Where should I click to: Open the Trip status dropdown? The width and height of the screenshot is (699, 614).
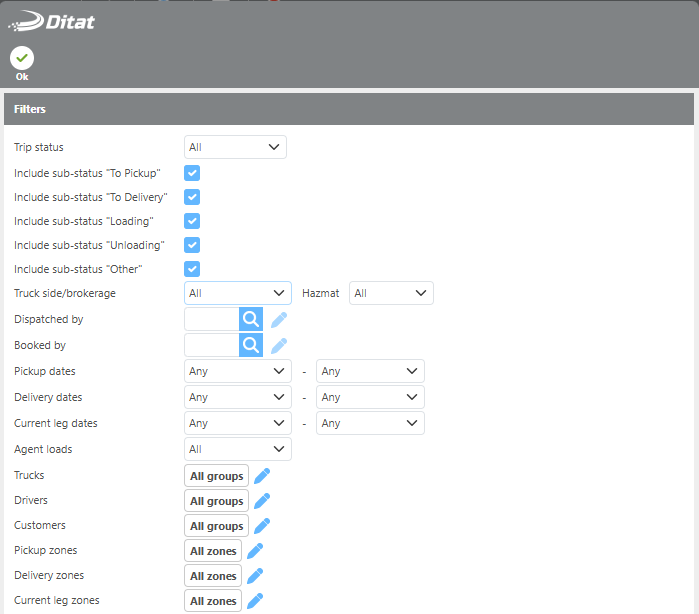point(235,147)
